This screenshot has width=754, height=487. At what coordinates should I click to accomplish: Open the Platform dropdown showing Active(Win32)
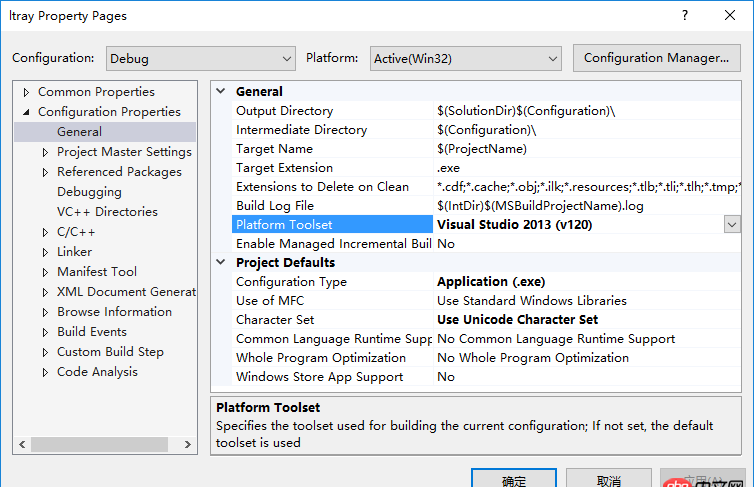[465, 59]
